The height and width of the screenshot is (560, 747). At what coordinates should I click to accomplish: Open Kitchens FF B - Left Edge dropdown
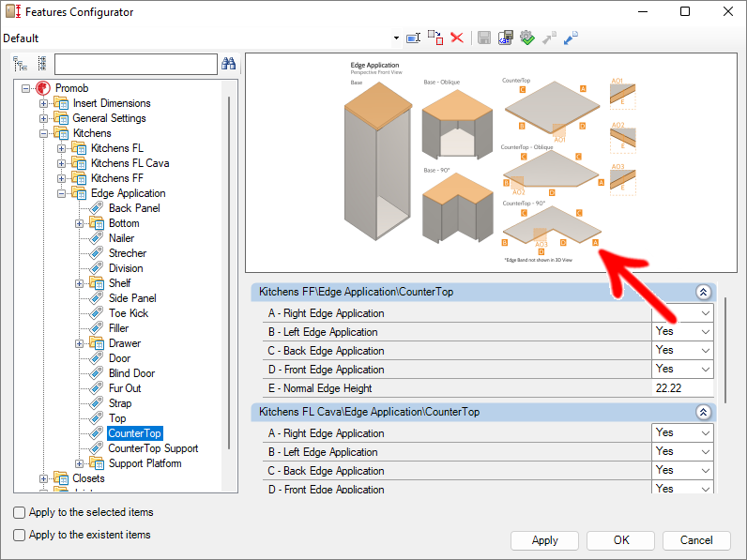click(x=706, y=332)
